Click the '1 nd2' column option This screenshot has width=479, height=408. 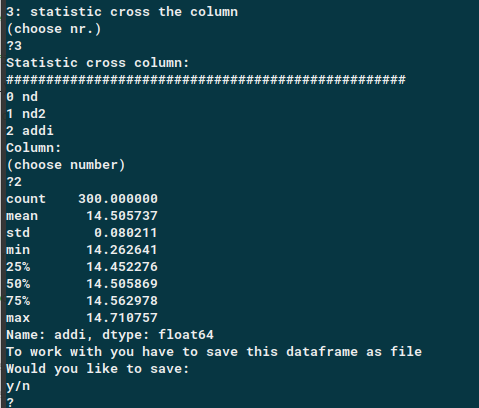[26, 114]
